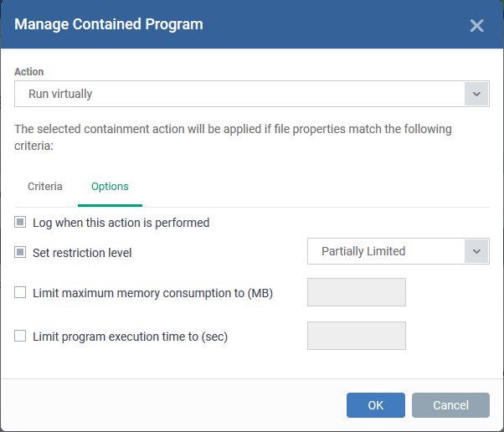Click the Partially Limited restriction field
504x432 pixels.
[399, 251]
